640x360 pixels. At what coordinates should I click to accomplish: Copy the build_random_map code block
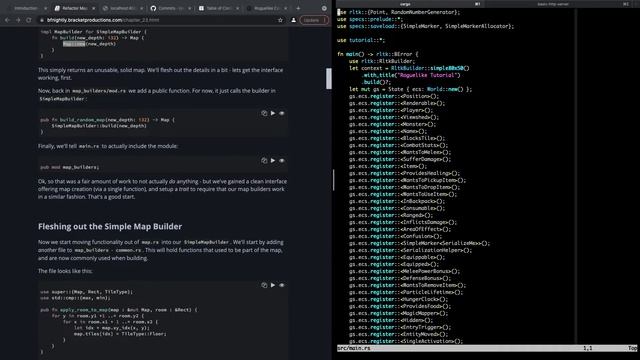tap(264, 113)
